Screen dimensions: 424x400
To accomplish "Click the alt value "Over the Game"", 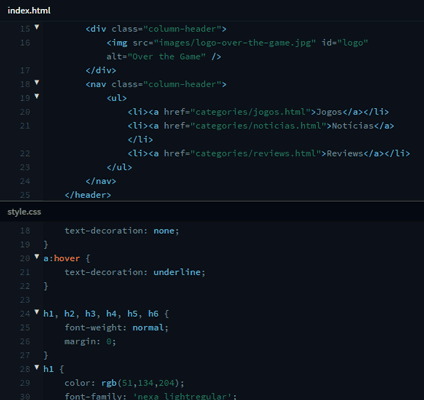I will click(x=166, y=57).
